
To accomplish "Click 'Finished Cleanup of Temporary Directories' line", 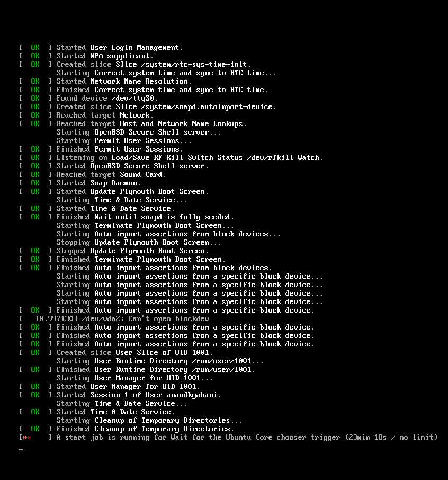I will (x=145, y=429).
